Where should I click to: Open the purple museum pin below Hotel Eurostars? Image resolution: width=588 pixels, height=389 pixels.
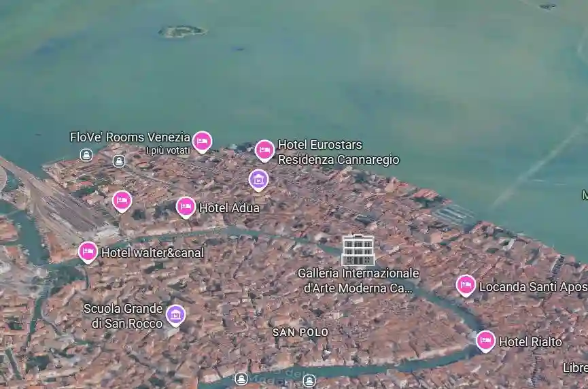tap(258, 180)
